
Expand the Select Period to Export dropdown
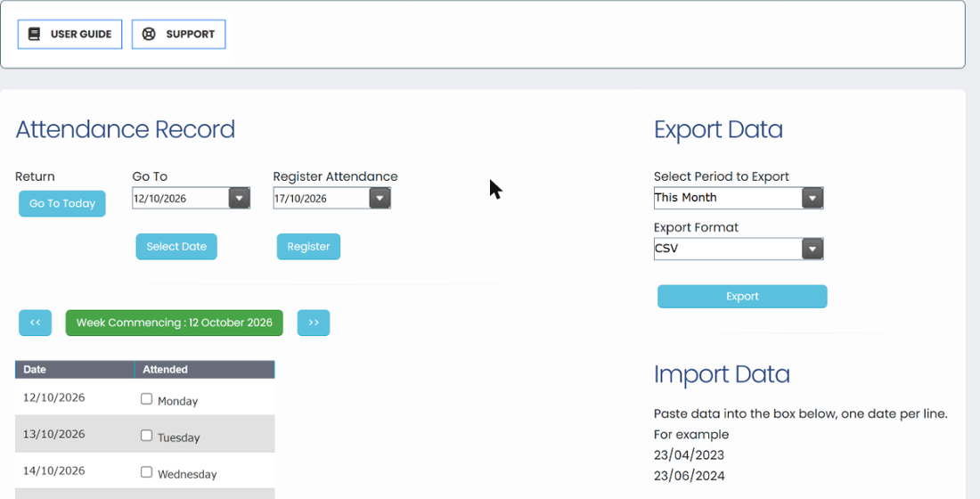pyautogui.click(x=813, y=198)
